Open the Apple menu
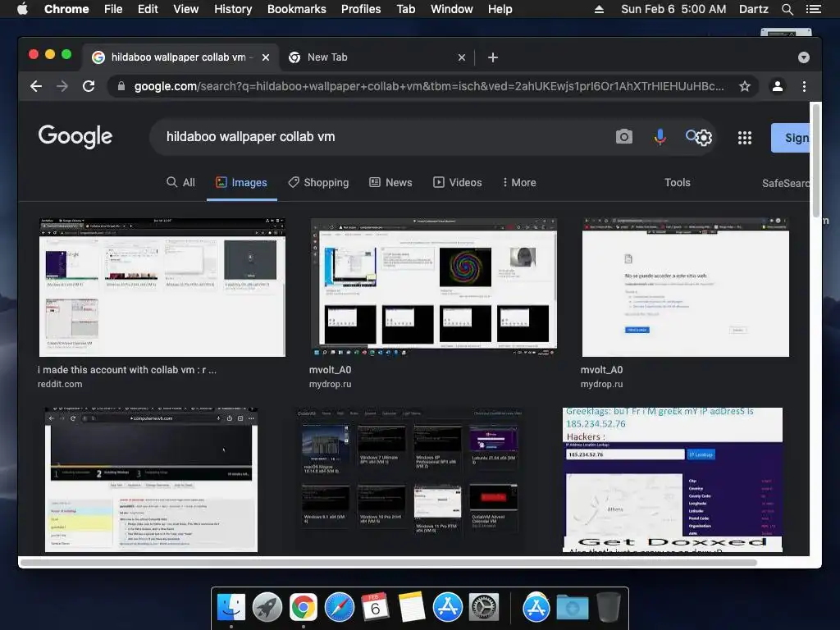 [x=22, y=9]
